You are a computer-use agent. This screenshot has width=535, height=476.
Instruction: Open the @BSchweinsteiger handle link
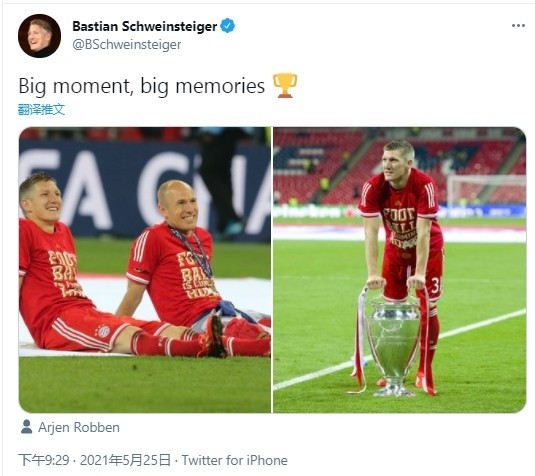[x=127, y=45]
